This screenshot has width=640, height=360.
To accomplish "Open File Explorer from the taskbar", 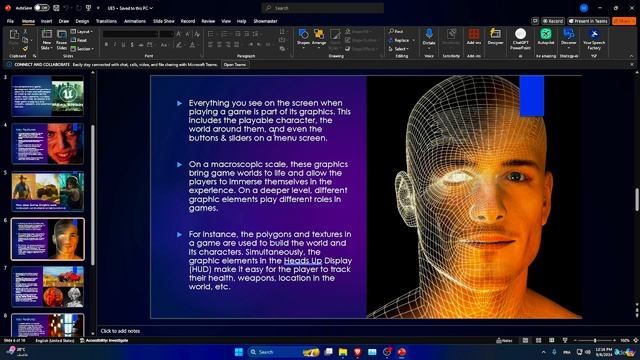I will [x=343, y=352].
